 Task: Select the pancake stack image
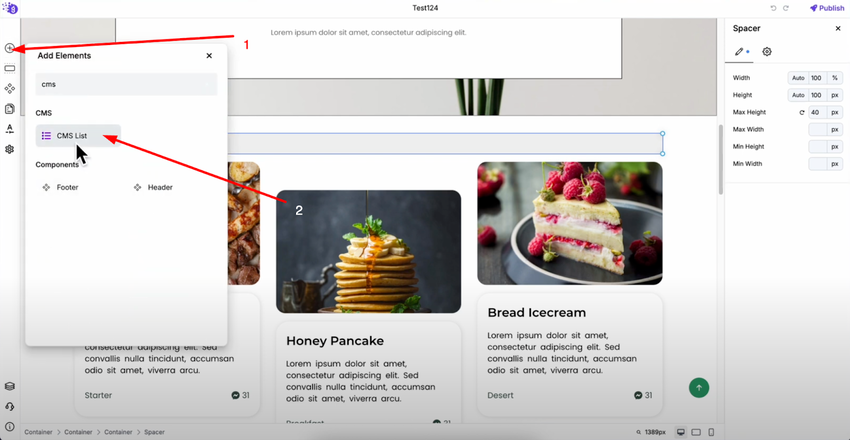(x=369, y=251)
